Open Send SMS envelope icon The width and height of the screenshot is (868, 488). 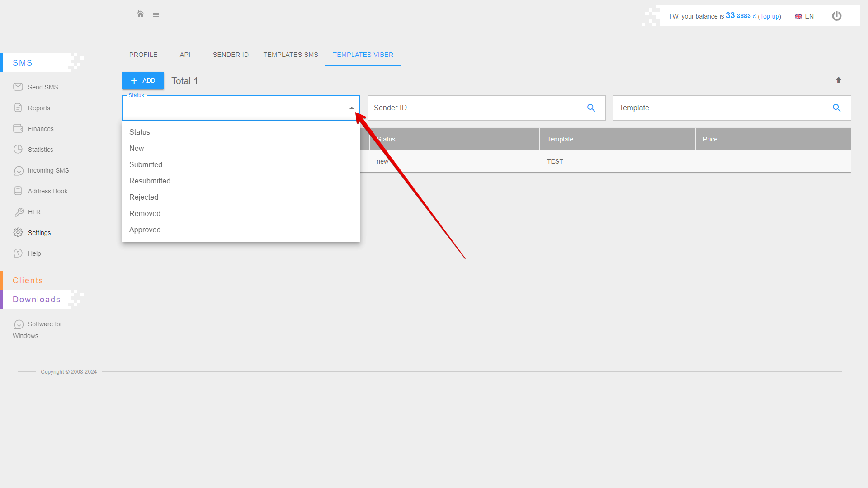18,87
